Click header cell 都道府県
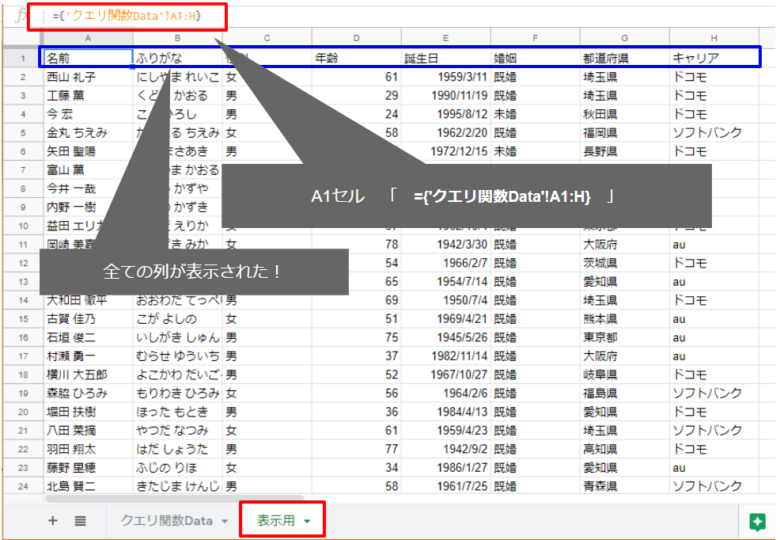 tap(625, 58)
